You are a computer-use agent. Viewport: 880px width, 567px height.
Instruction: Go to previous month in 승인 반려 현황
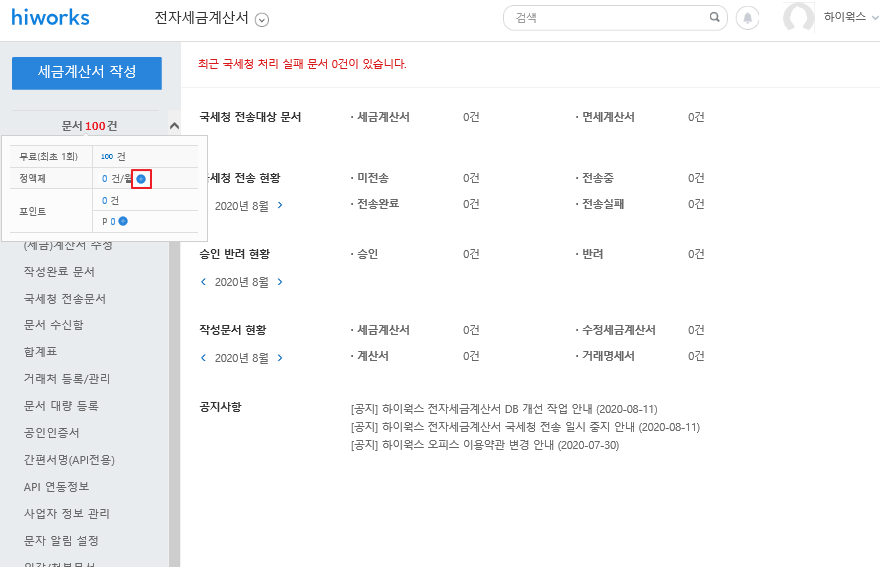coord(204,282)
